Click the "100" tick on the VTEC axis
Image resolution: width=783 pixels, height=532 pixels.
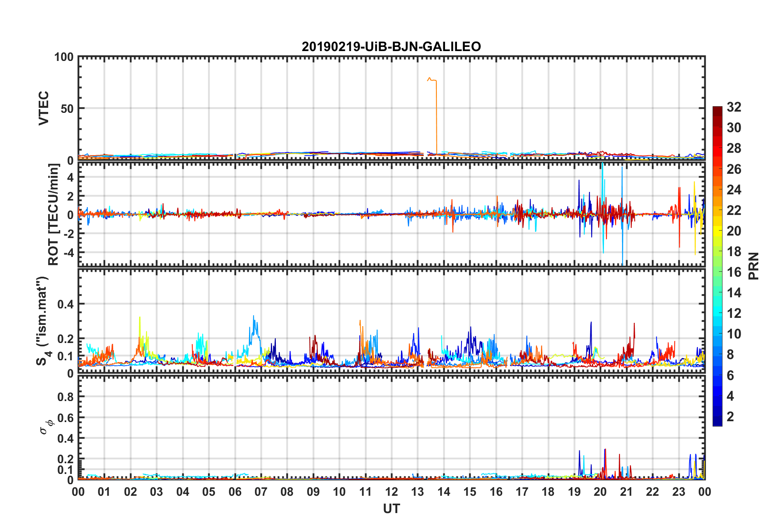64,57
